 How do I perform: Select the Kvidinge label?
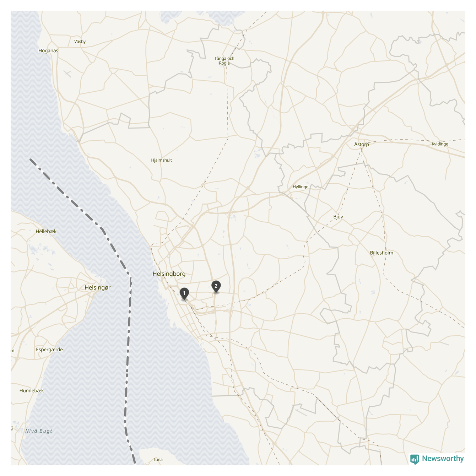coord(440,144)
